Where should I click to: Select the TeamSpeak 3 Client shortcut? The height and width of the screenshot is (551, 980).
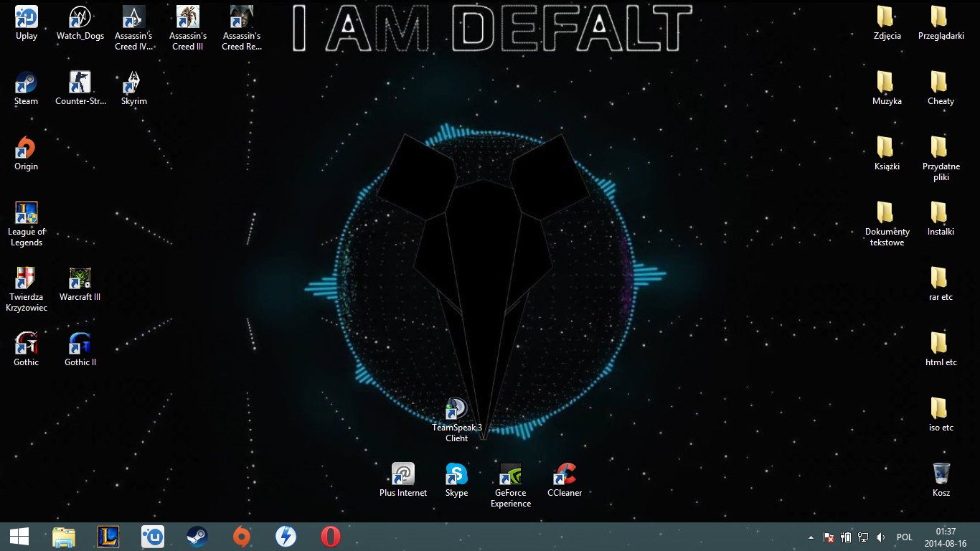(457, 420)
